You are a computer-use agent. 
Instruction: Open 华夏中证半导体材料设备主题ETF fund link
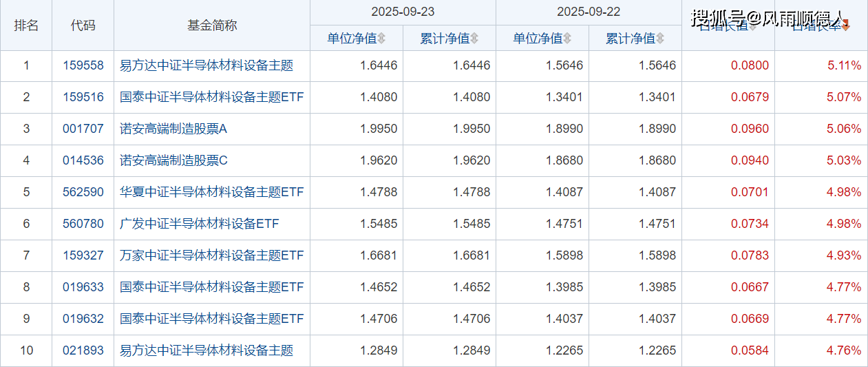tap(212, 192)
